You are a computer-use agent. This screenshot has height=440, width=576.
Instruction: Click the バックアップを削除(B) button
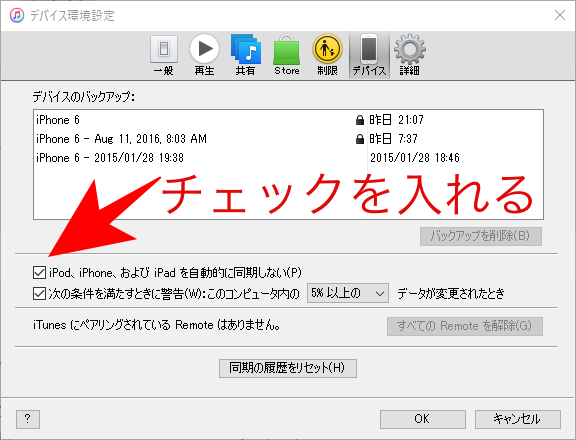pyautogui.click(x=480, y=236)
